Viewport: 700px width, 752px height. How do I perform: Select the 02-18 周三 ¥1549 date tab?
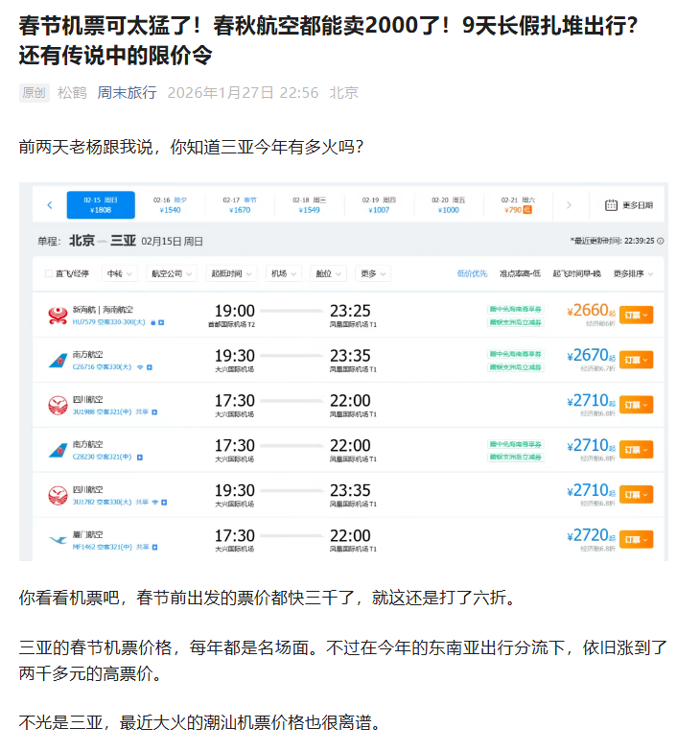(x=309, y=205)
